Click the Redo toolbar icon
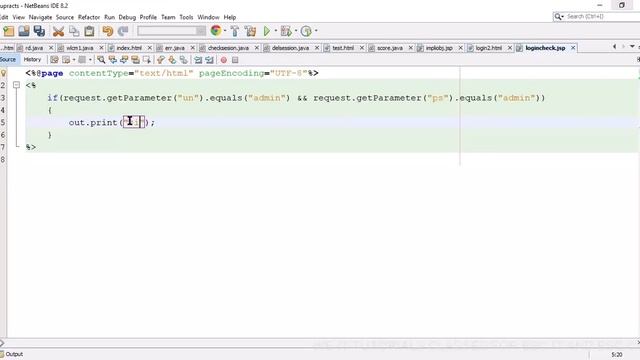Screen dimensions: 640x360 123,31
